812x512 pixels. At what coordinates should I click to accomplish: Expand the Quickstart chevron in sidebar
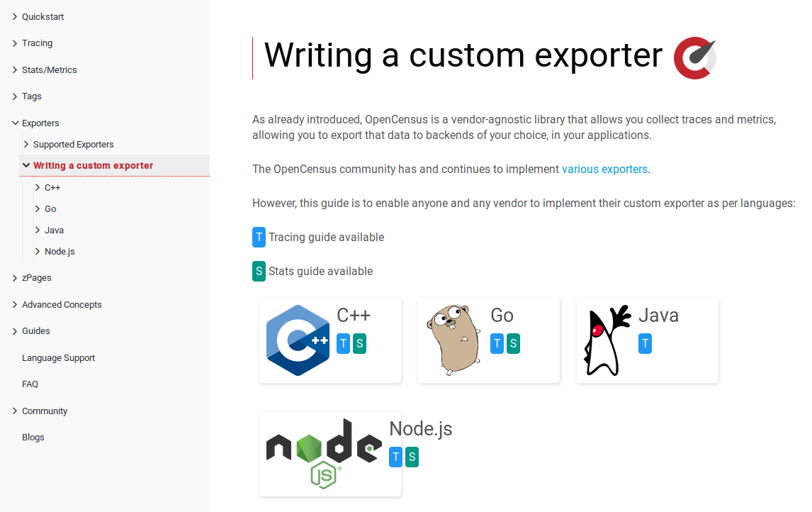[x=14, y=16]
